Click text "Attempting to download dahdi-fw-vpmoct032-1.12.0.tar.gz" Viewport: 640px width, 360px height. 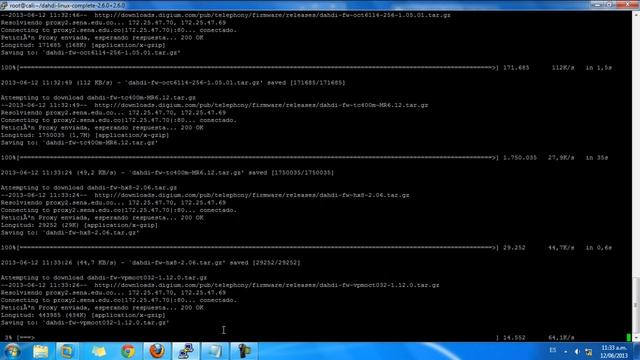coord(104,278)
